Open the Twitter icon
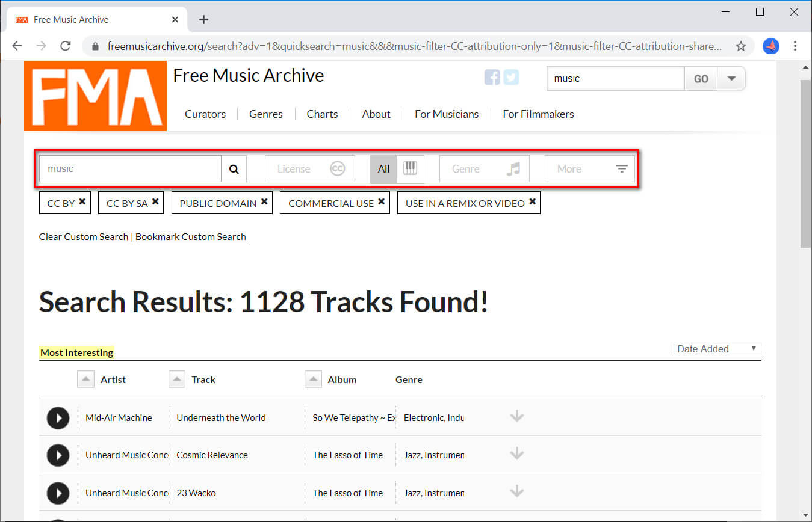812x522 pixels. (x=511, y=77)
